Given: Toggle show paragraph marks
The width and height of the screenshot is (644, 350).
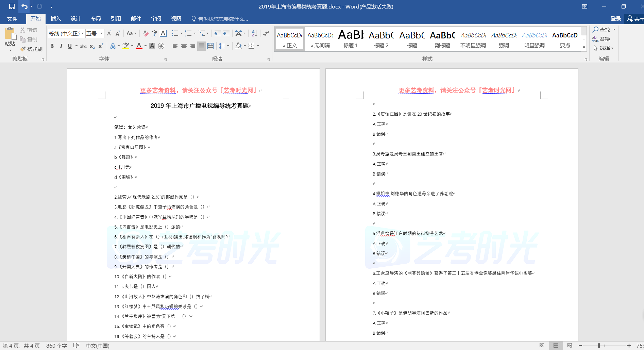Looking at the screenshot, I should click(x=266, y=33).
